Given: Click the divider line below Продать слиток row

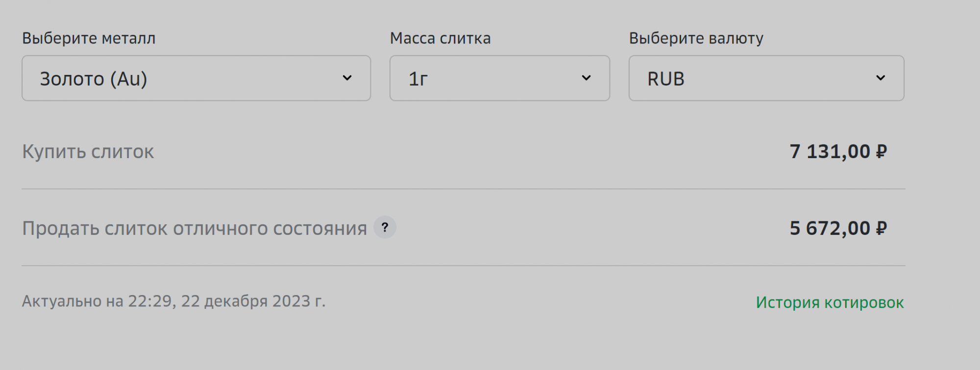Looking at the screenshot, I should click(x=463, y=266).
